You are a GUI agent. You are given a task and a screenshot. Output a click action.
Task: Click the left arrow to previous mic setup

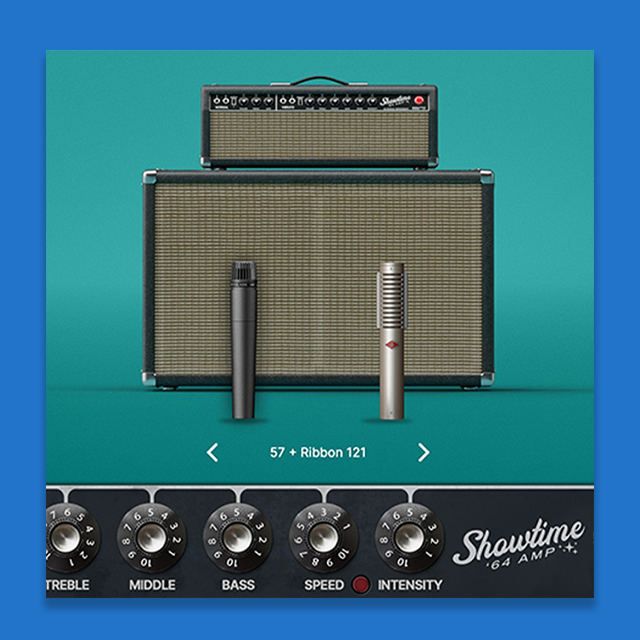(212, 453)
